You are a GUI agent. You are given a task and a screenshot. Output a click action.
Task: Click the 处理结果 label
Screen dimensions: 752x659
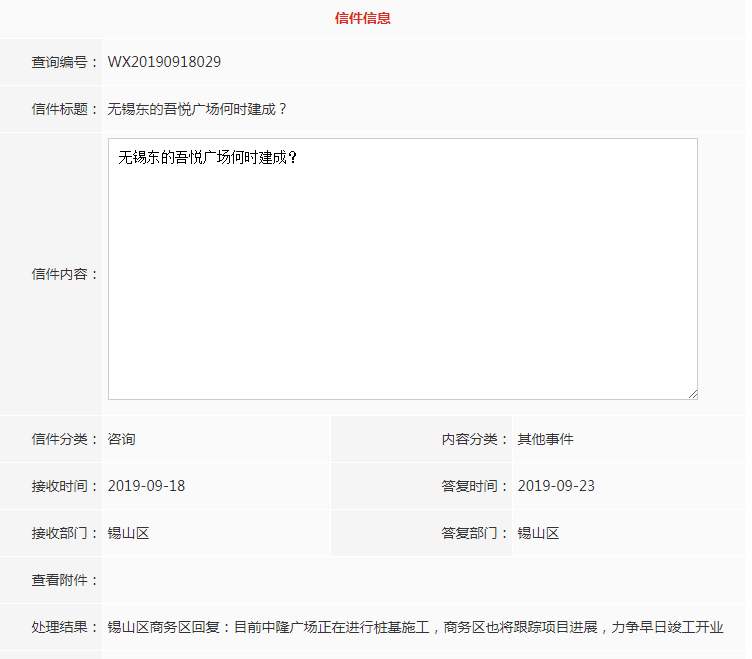(65, 627)
